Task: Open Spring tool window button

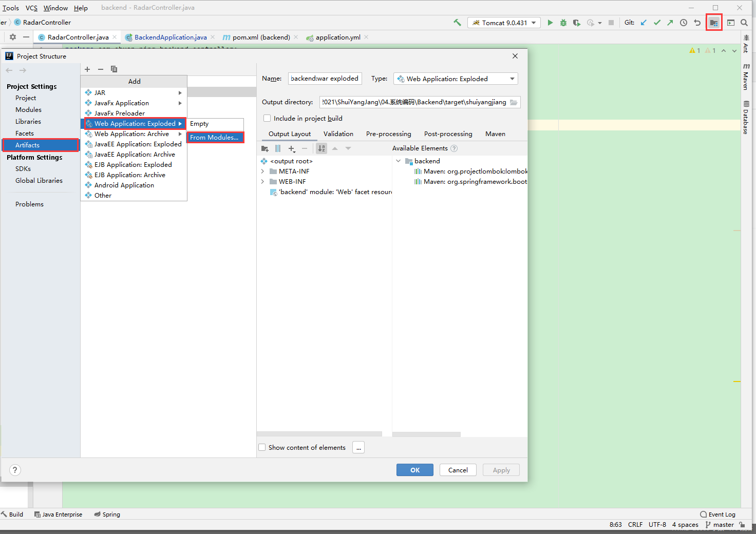Action: pos(107,514)
